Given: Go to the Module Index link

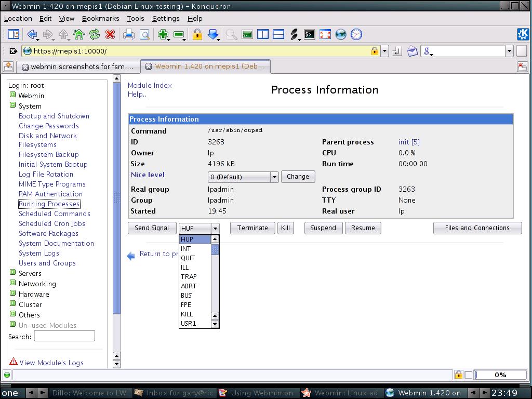Looking at the screenshot, I should coord(150,85).
